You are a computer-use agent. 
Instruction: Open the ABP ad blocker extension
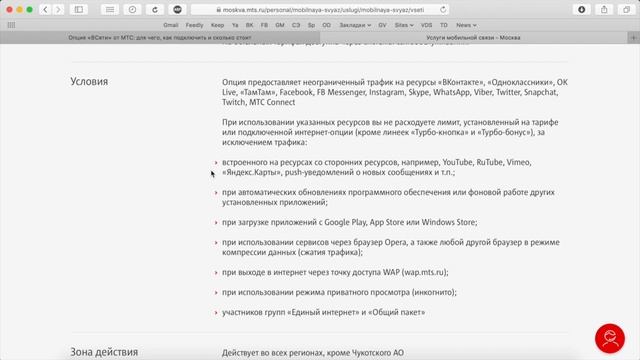point(177,9)
